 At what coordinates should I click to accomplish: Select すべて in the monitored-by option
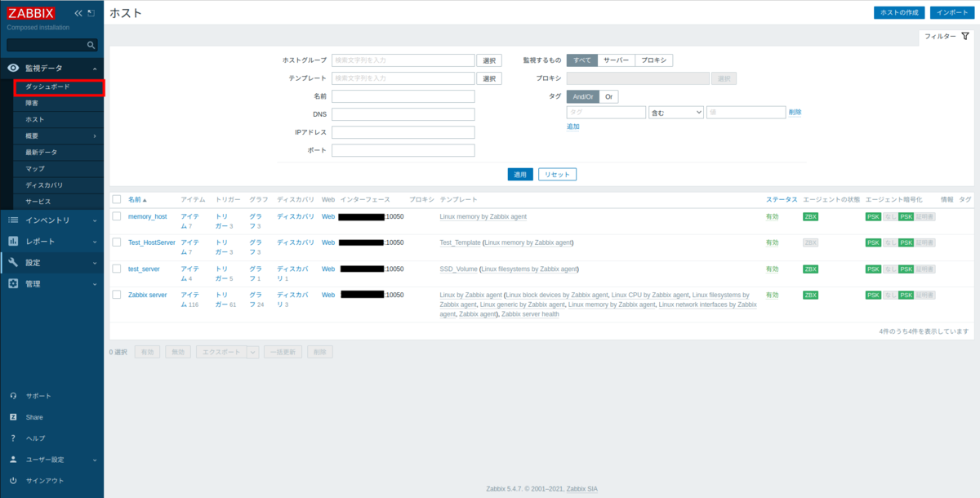click(582, 60)
